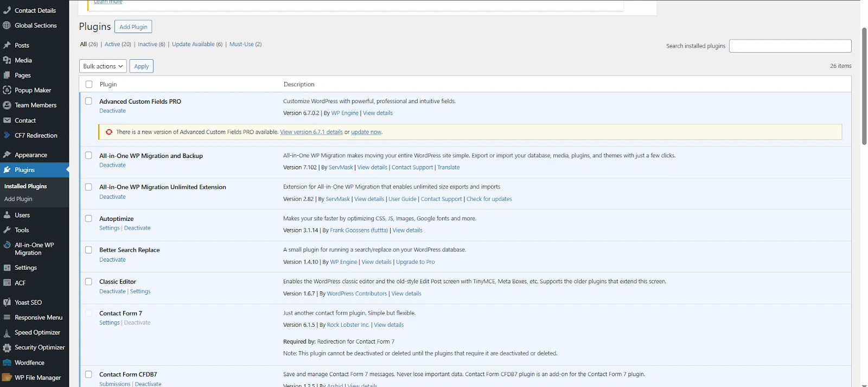Open Add Plugin submenu item in sidebar
The image size is (868, 387).
(x=18, y=199)
